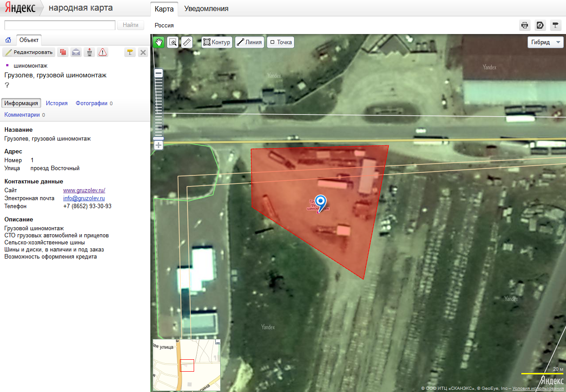Click the Найти search button
Image resolution: width=566 pixels, height=392 pixels.
click(130, 25)
